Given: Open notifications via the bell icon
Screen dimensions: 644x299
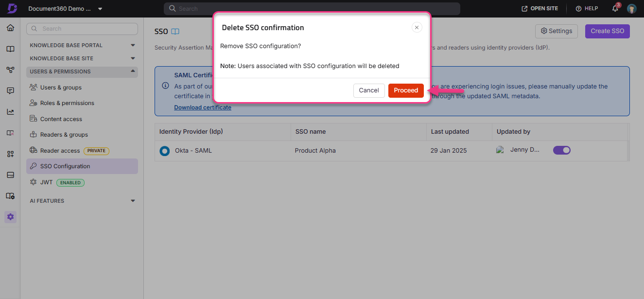Looking at the screenshot, I should pyautogui.click(x=614, y=8).
